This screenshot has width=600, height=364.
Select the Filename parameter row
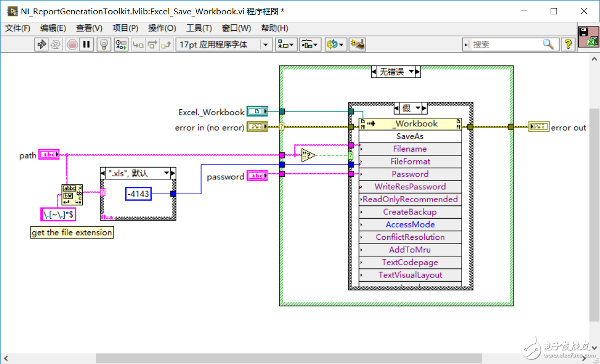410,149
